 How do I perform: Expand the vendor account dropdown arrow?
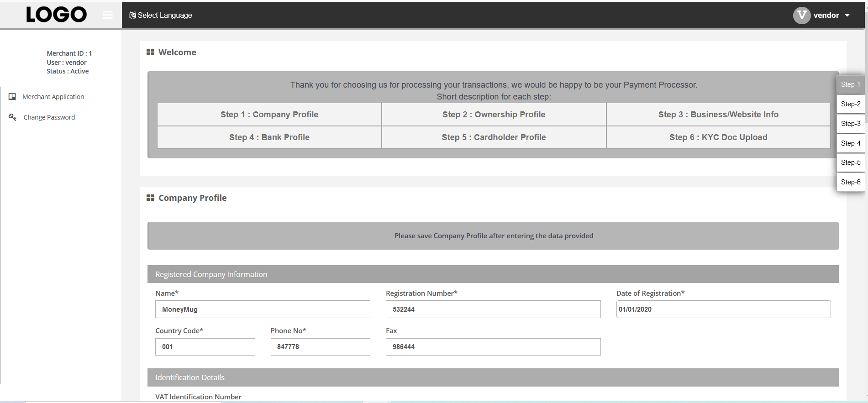pyautogui.click(x=847, y=16)
